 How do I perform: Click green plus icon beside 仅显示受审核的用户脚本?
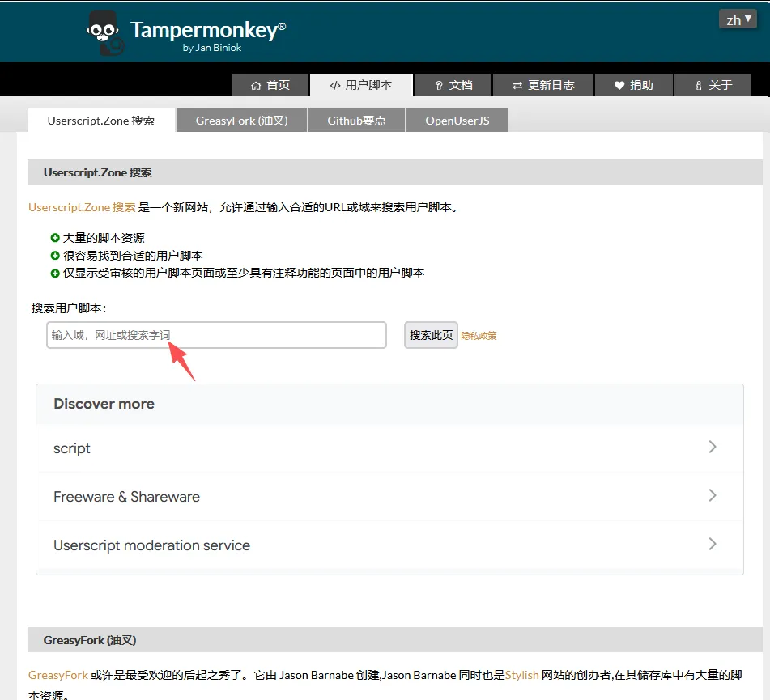[55, 273]
